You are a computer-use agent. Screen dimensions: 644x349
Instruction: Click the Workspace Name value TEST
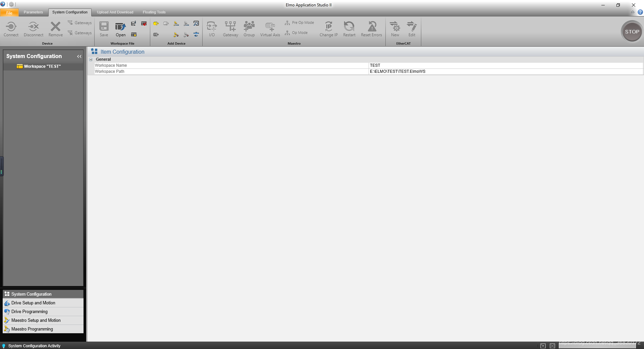pos(506,65)
